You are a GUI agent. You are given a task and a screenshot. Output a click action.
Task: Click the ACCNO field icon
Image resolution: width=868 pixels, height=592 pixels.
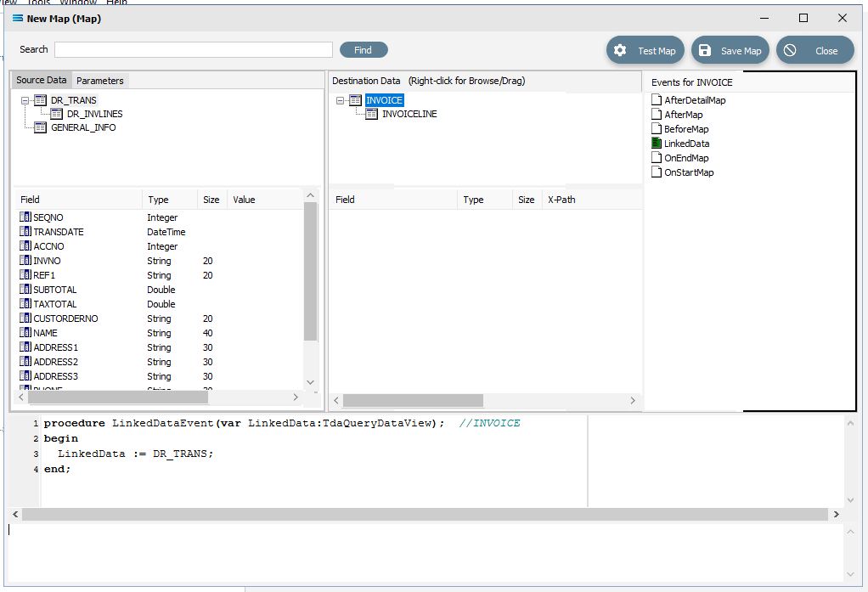coord(25,245)
